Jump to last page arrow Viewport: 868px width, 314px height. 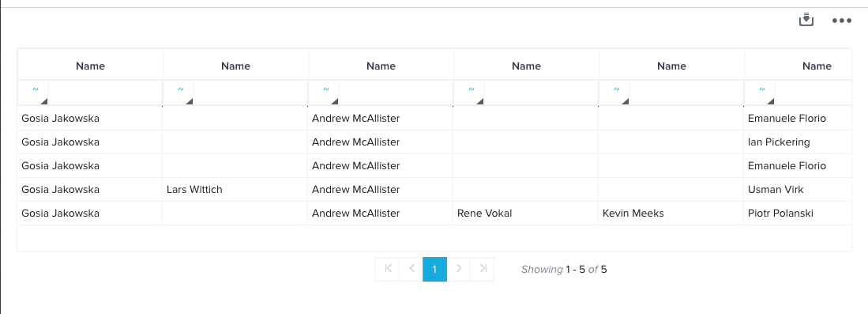[x=483, y=269]
